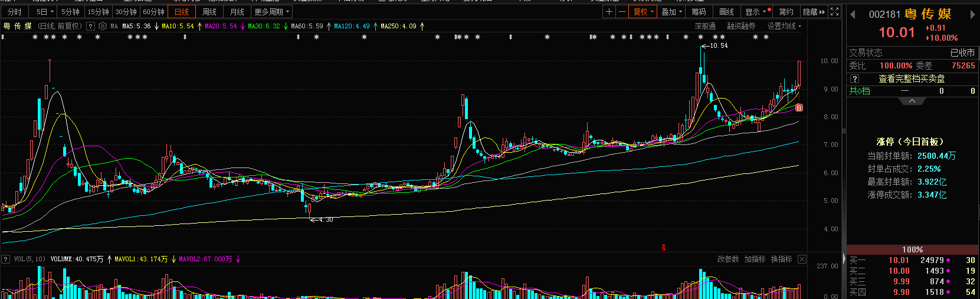Click the MA10:5.54 yellow indicator label

(x=178, y=26)
